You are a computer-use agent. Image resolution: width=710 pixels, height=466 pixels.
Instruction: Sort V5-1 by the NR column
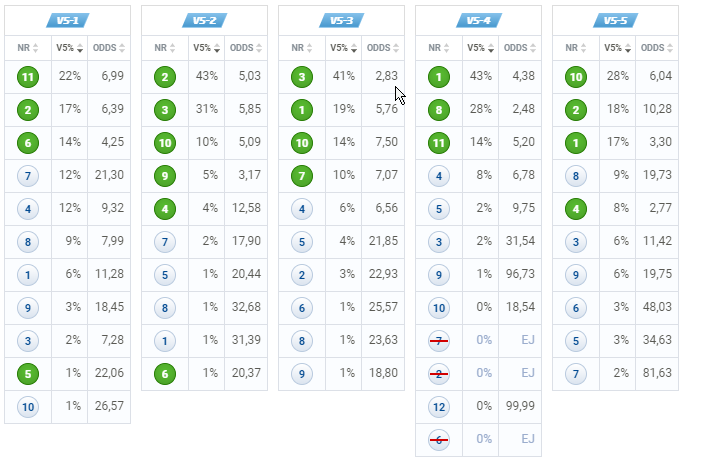point(28,48)
